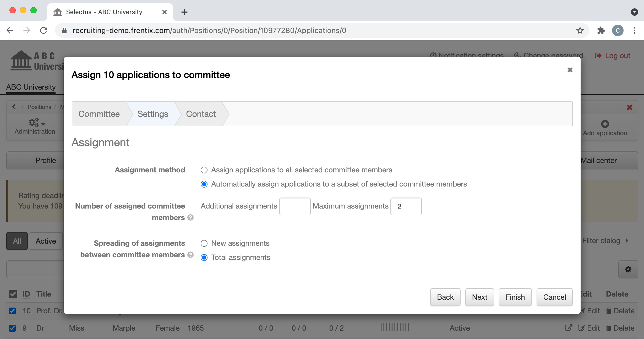The height and width of the screenshot is (339, 644).
Task: Click the Add application plus icon
Action: pyautogui.click(x=605, y=124)
